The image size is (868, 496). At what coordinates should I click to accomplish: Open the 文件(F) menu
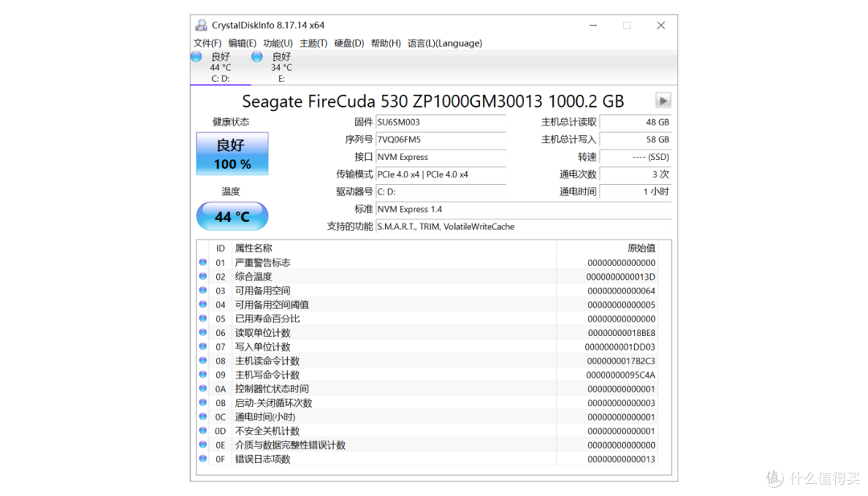(207, 43)
